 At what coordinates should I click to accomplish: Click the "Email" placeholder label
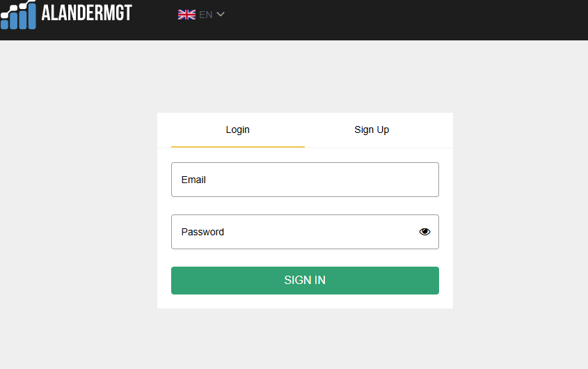click(193, 180)
